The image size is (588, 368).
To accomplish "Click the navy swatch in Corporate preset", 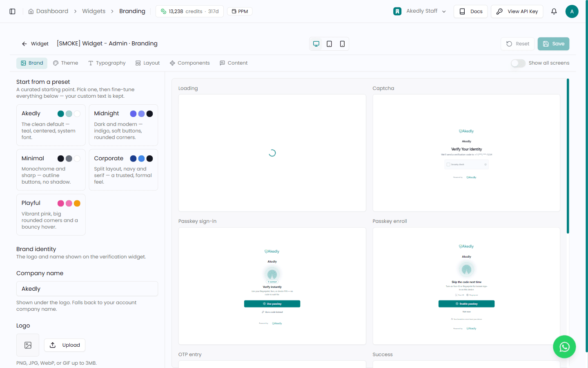I will click(x=133, y=158).
